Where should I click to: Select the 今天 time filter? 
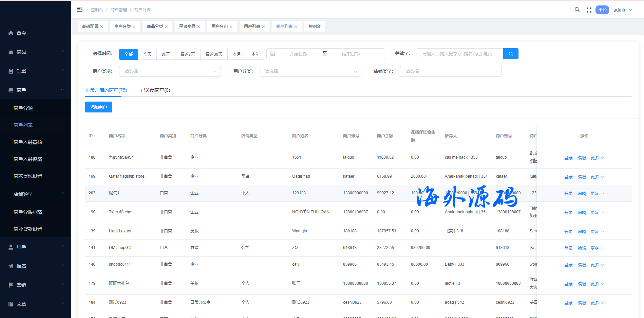click(x=147, y=54)
